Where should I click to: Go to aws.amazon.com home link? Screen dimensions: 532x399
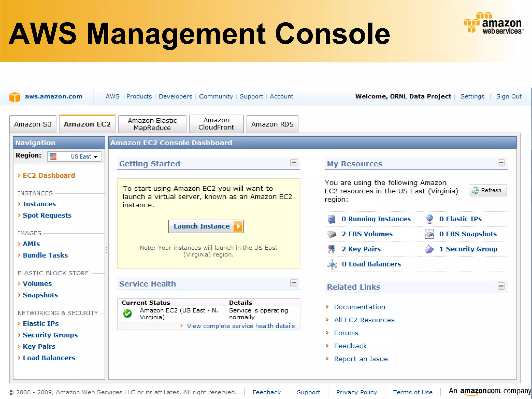(54, 96)
